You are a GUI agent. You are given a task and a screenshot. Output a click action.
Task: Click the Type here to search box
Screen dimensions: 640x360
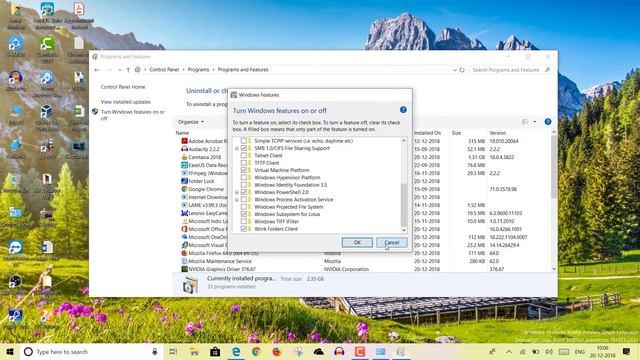[x=91, y=351]
